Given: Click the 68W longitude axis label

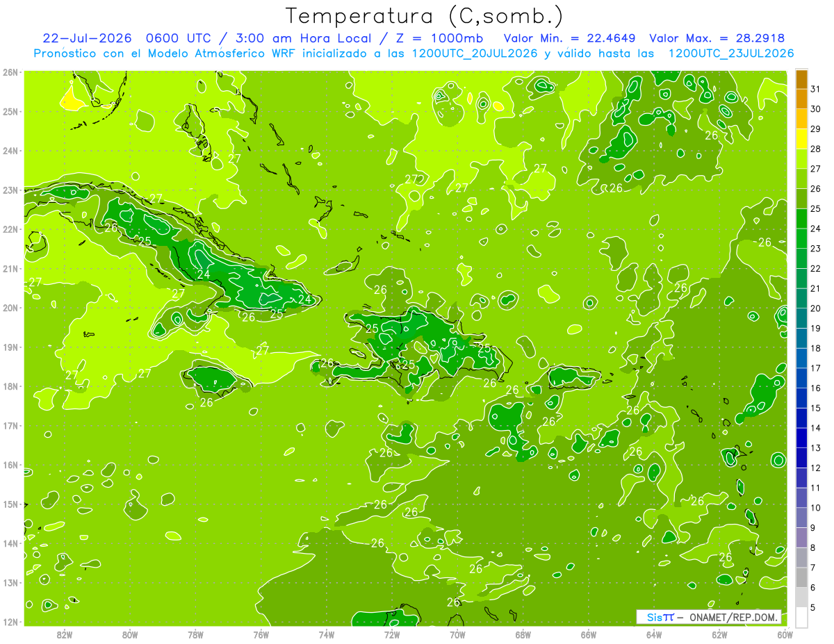Looking at the screenshot, I should click(x=523, y=634).
